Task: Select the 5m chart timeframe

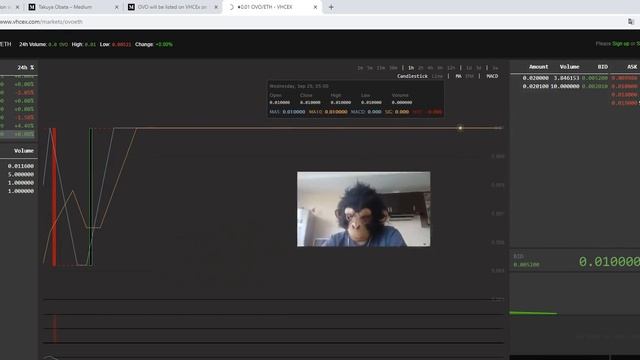Action: coord(370,68)
